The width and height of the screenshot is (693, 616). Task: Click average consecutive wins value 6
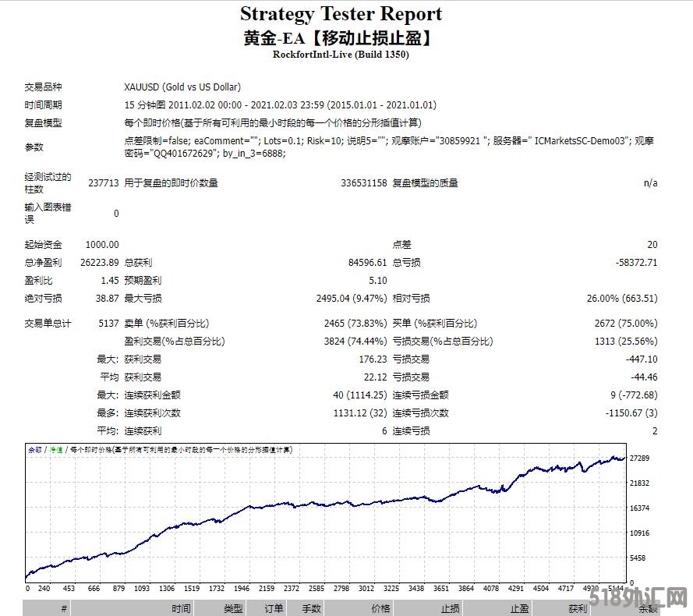pyautogui.click(x=384, y=431)
